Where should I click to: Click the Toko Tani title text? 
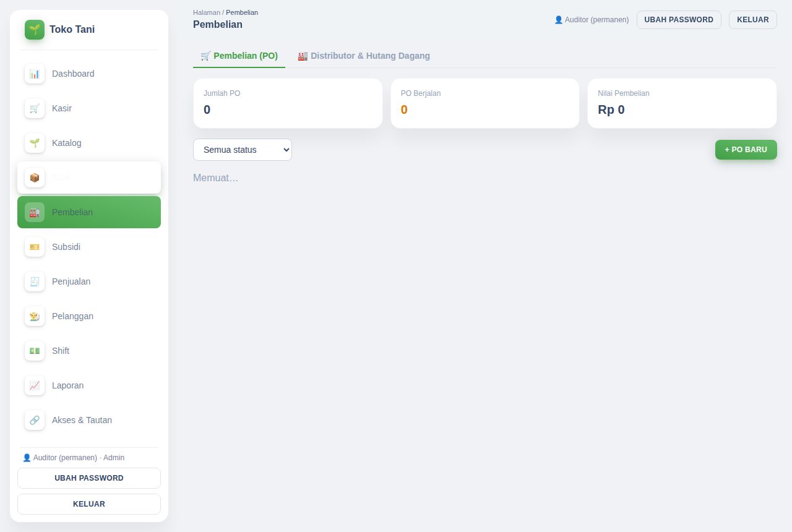click(72, 29)
